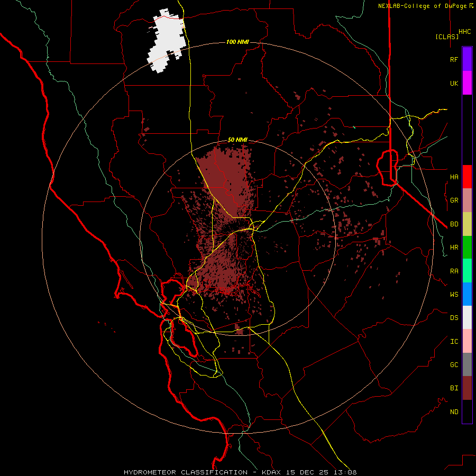Click the BI dark red legend swatch
Image resolution: width=476 pixels, height=476 pixels.
467,388
